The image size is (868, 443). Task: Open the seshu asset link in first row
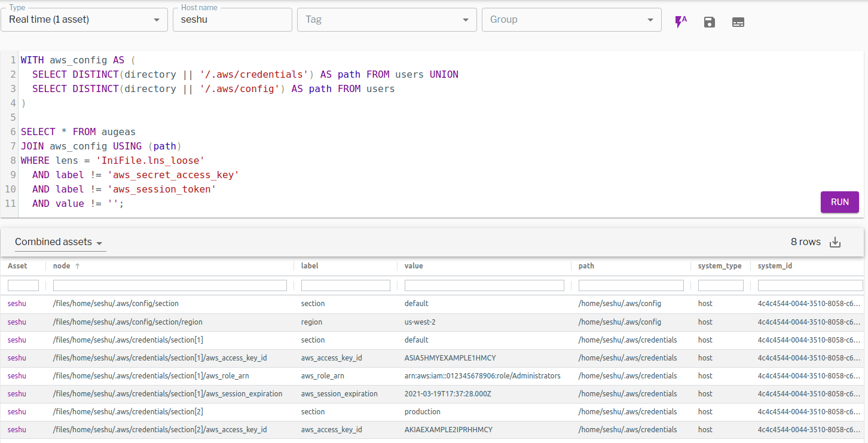[x=16, y=303]
